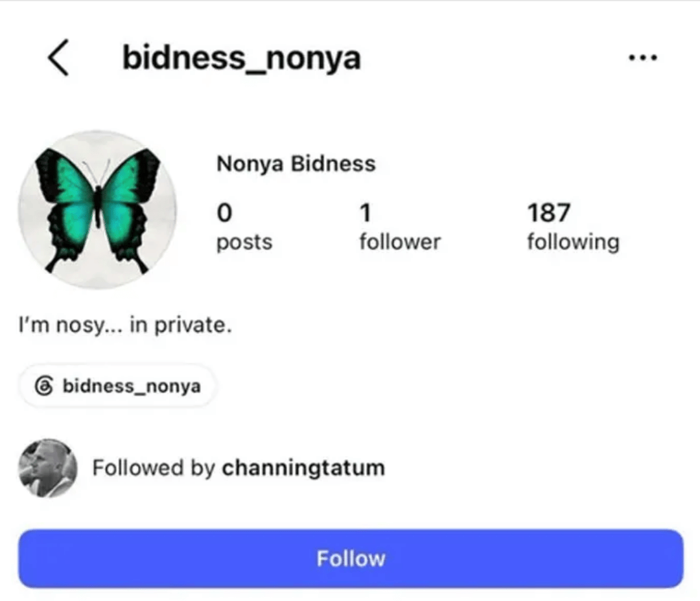Open the bidness_nonya Threads badge
The image size is (700, 601).
click(x=117, y=386)
